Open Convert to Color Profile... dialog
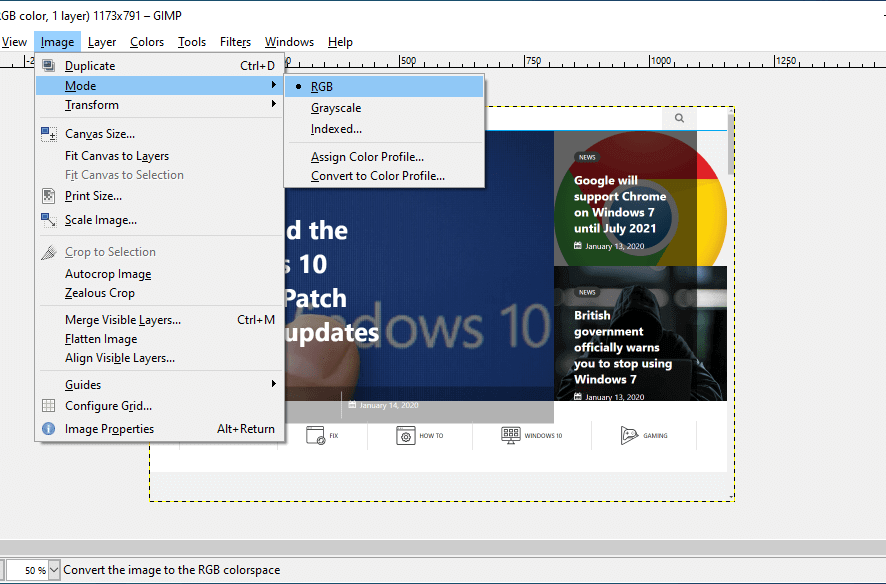886x584 pixels. pos(384,176)
